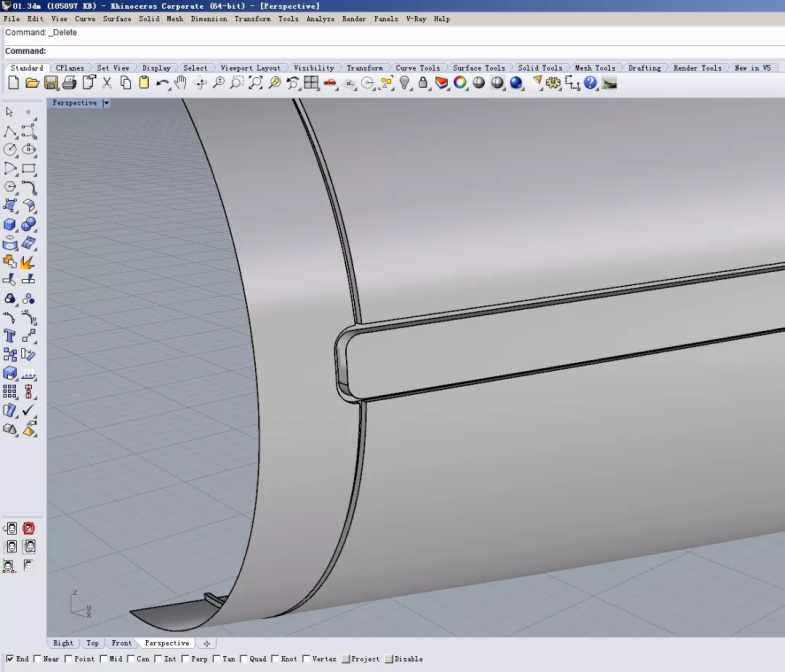The height and width of the screenshot is (672, 785).
Task: Select the Box solid tool in sidebar
Action: [10, 224]
